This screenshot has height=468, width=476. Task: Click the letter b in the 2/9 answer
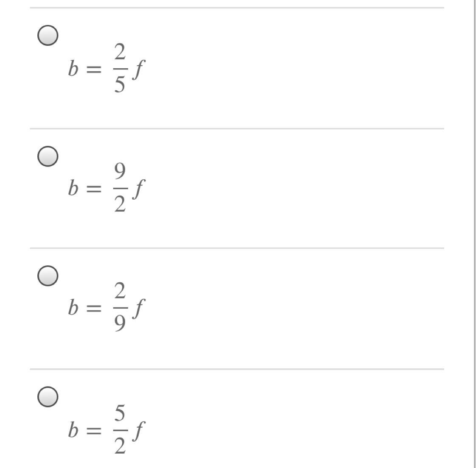(x=73, y=309)
